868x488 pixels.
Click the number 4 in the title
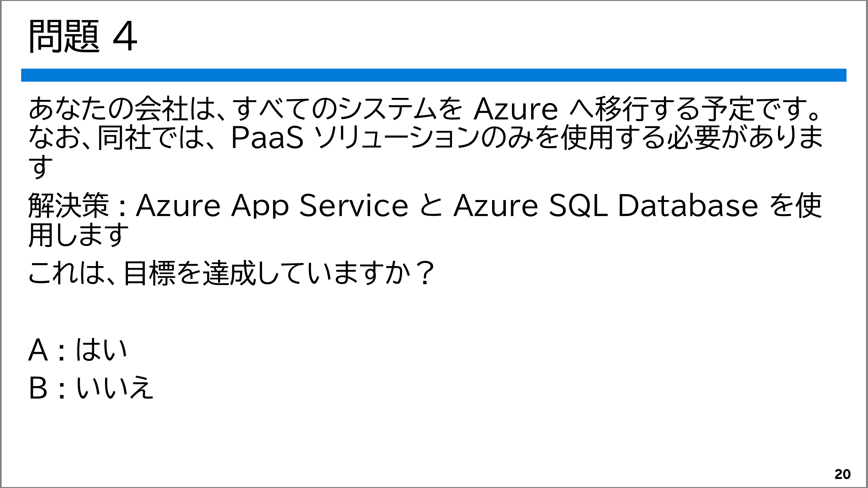(x=125, y=36)
